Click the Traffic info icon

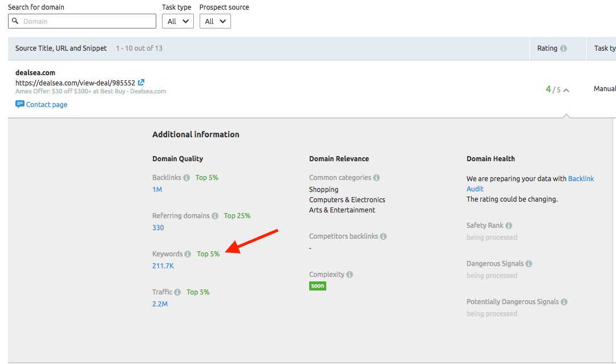tap(177, 292)
